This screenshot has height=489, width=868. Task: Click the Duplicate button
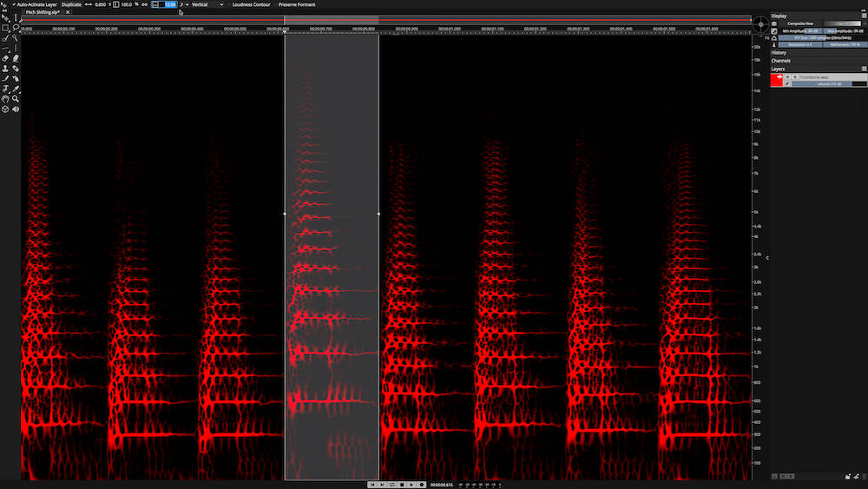click(x=71, y=4)
